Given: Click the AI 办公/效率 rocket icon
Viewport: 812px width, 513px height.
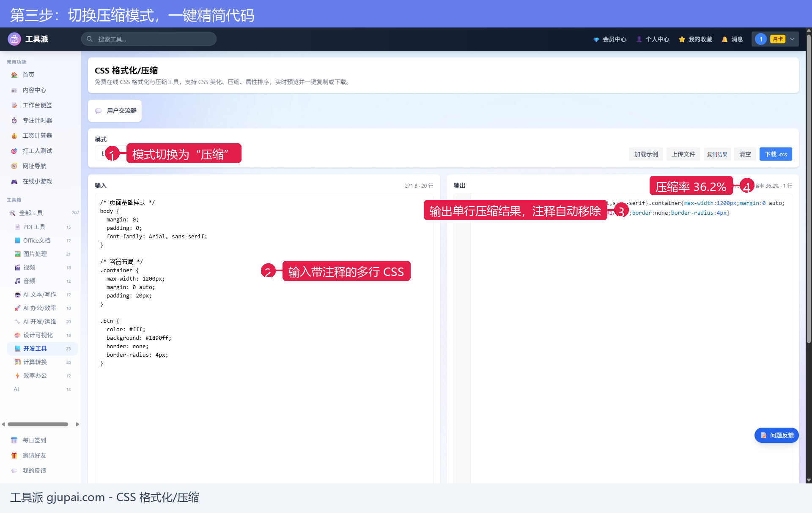Looking at the screenshot, I should coord(17,308).
